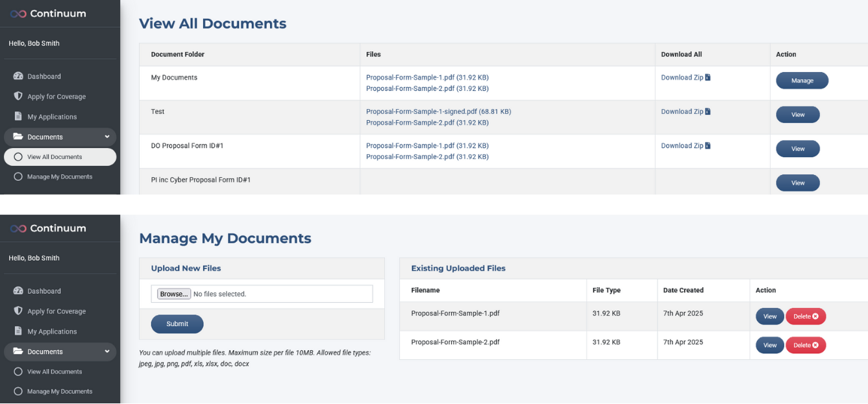This screenshot has width=868, height=404.
Task: Delete uploaded file Proposal-Form-Sample-1.pdf
Action: tap(806, 316)
